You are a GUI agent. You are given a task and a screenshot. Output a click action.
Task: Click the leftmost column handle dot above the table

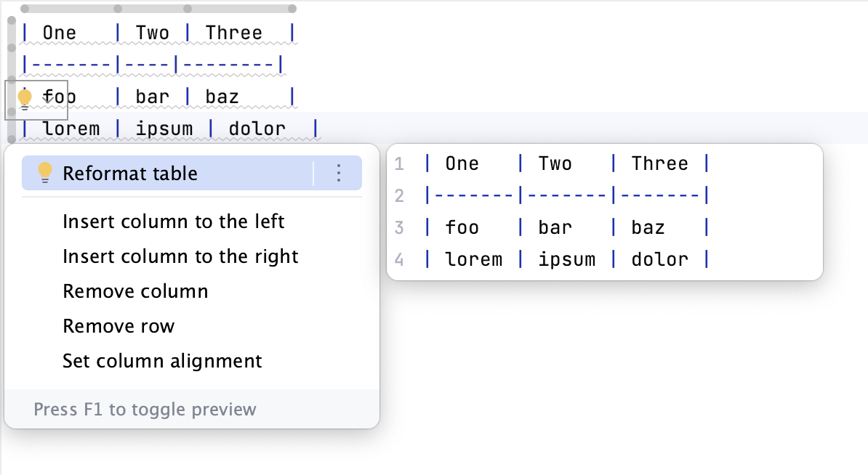(x=24, y=8)
